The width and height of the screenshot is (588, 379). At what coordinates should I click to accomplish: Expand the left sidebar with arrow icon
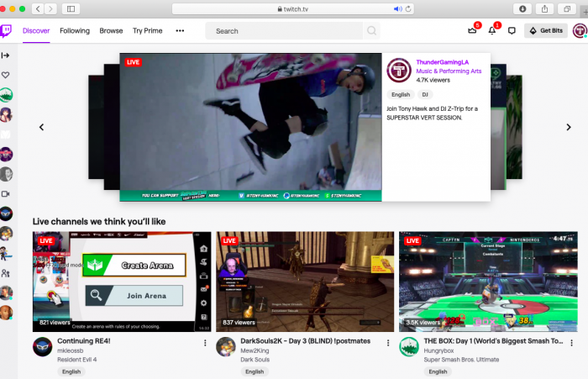pos(6,55)
